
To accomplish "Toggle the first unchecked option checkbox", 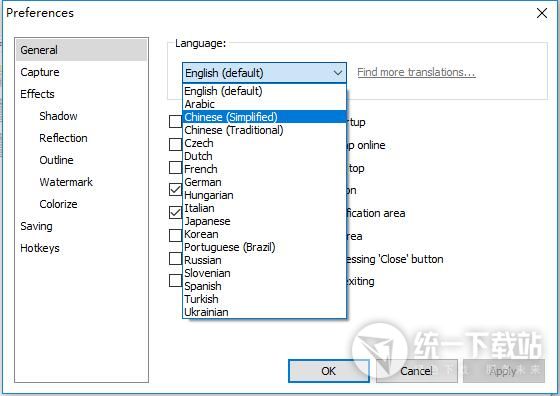I will pos(175,121).
